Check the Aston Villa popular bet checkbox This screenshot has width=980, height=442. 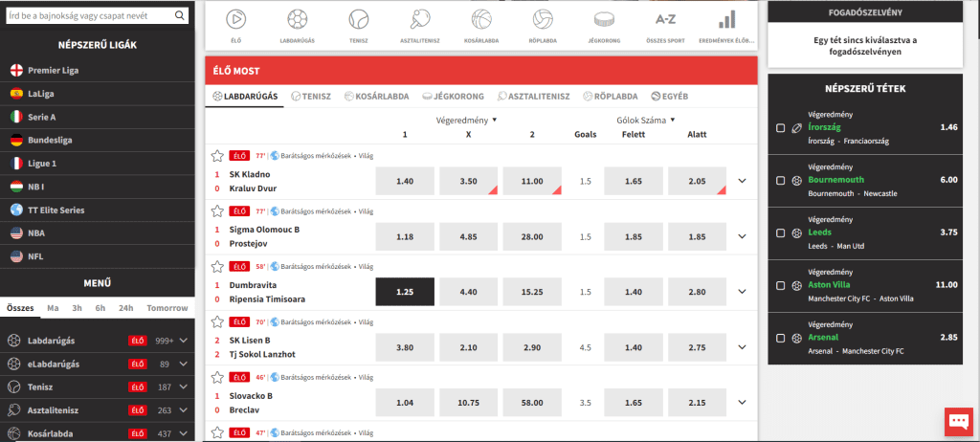tap(781, 285)
